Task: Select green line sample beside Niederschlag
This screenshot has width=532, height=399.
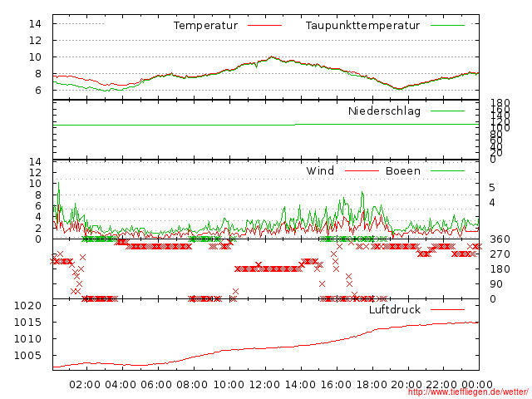Action: pos(447,111)
